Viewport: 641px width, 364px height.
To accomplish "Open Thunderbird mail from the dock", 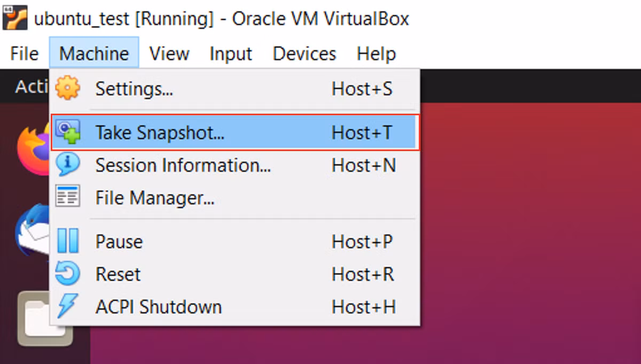I will (x=33, y=230).
